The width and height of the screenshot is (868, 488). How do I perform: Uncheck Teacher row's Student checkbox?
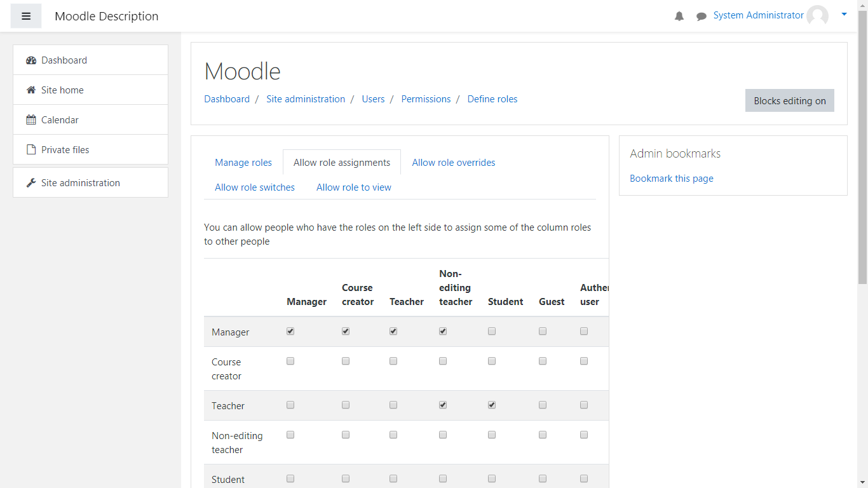pos(492,405)
